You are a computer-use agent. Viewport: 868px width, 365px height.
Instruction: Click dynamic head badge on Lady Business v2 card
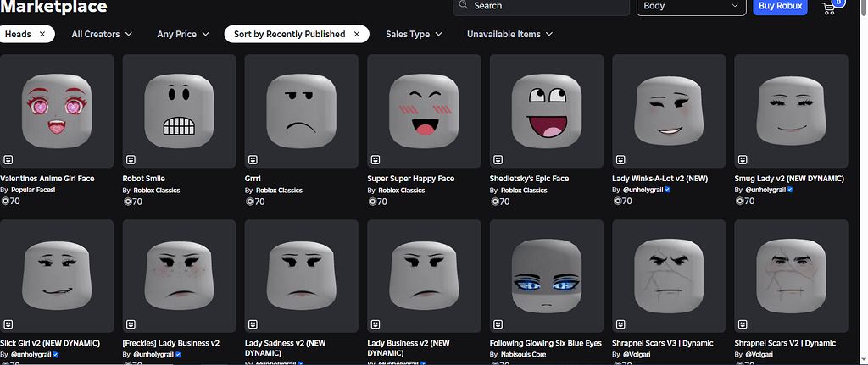[376, 324]
